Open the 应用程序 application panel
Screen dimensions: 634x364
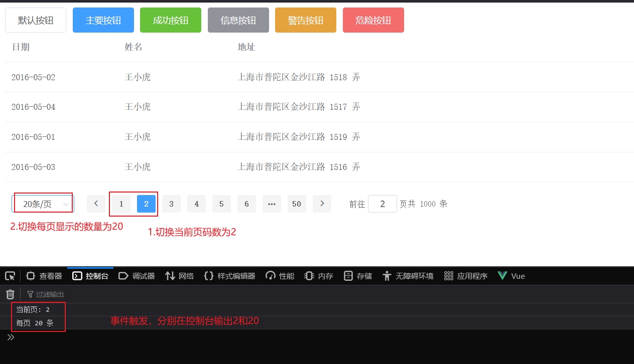point(465,276)
